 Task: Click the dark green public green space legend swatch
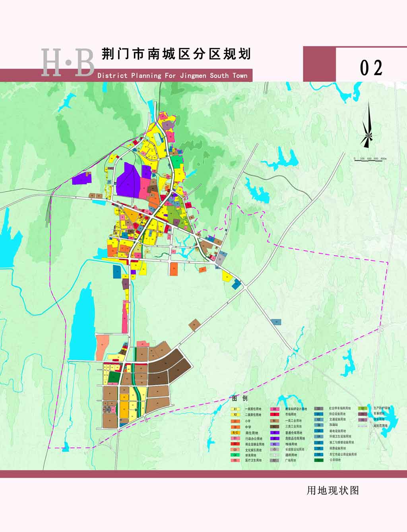[318, 461]
